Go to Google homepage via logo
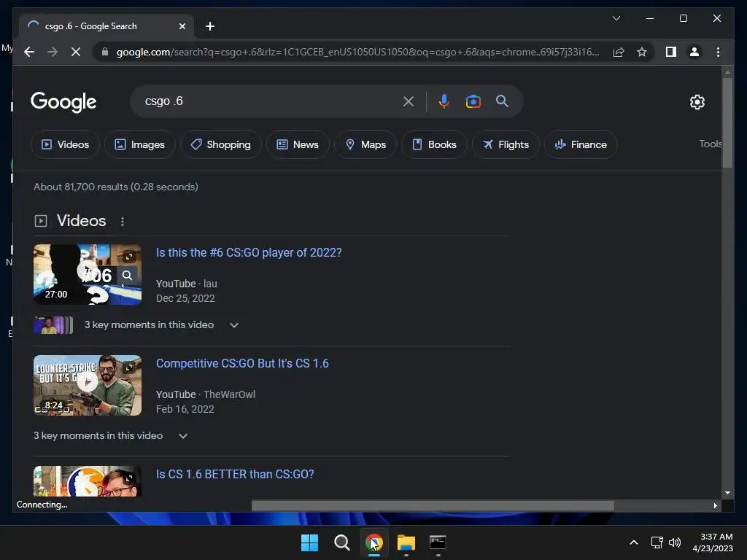This screenshot has width=747, height=560. coord(63,102)
